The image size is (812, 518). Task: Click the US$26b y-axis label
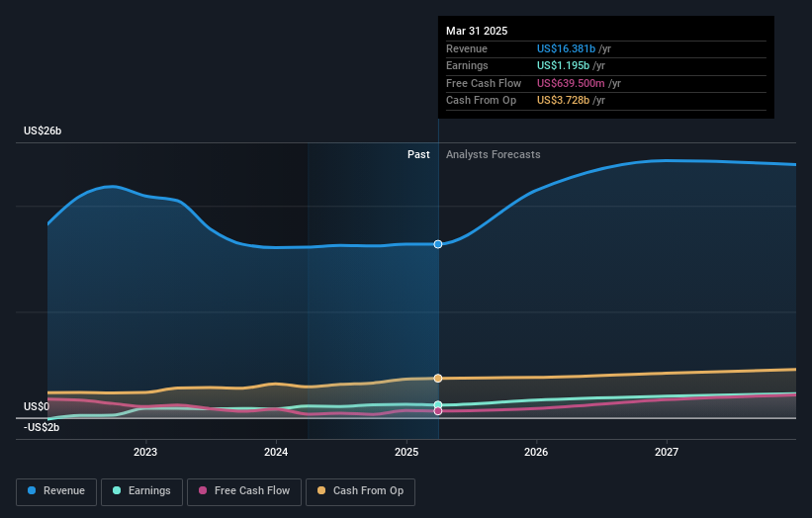click(x=43, y=130)
